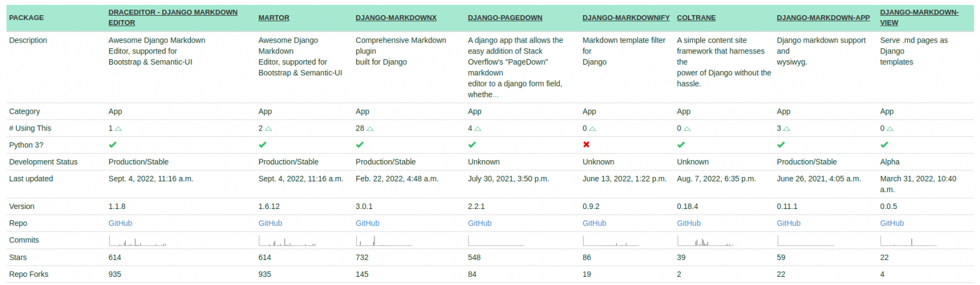Viewport: 980px width, 285px height.
Task: Open the Django-Markdown-App package header link
Action: (x=823, y=18)
